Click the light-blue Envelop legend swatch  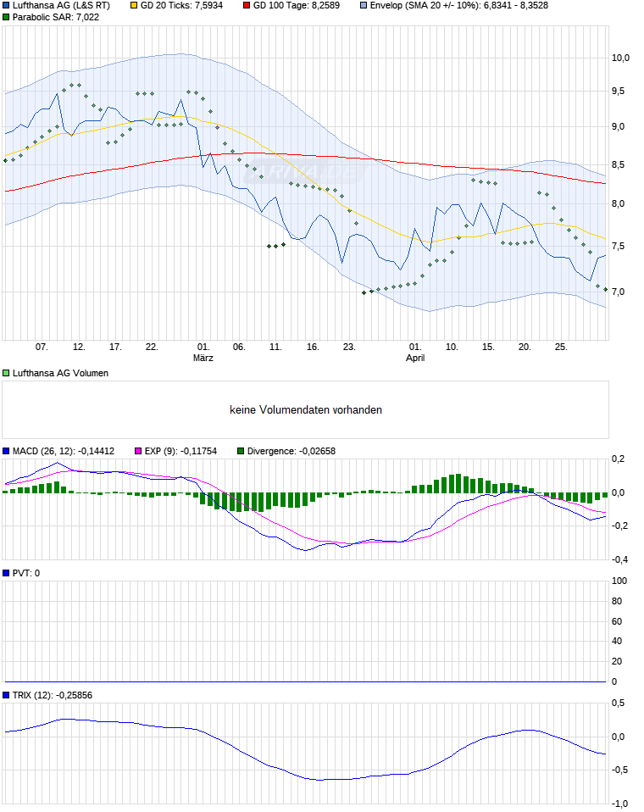[x=364, y=6]
